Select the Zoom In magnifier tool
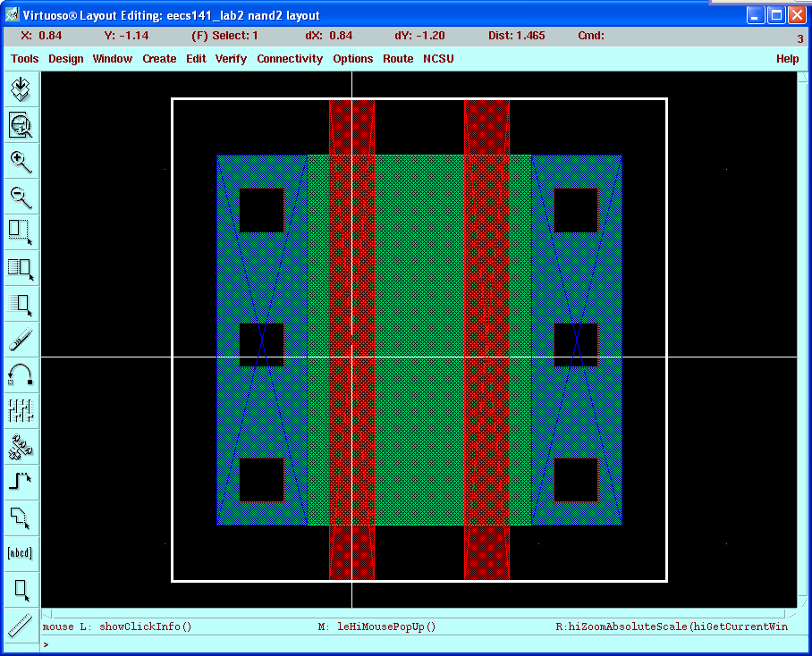812x656 pixels. tap(21, 161)
